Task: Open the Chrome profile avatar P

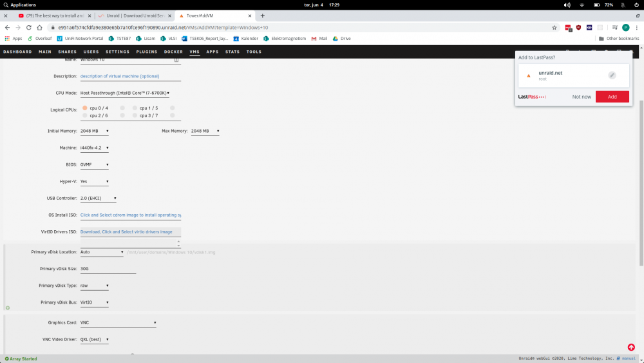Action: pyautogui.click(x=626, y=28)
